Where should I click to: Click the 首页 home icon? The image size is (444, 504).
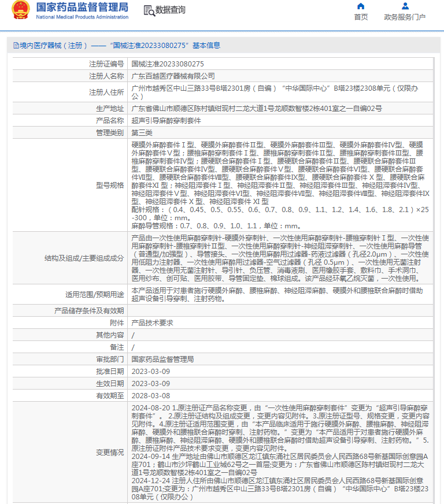[x=361, y=6]
